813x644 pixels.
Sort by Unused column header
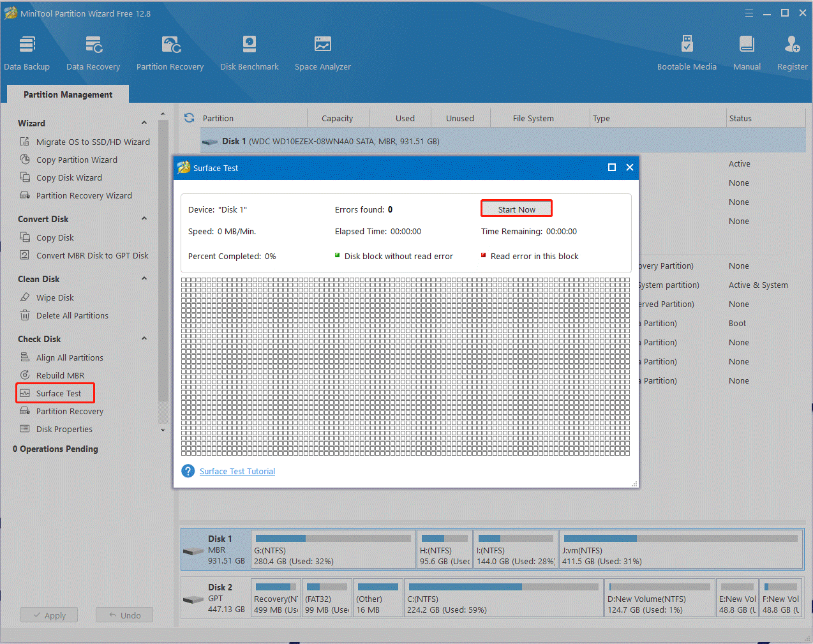tap(460, 118)
